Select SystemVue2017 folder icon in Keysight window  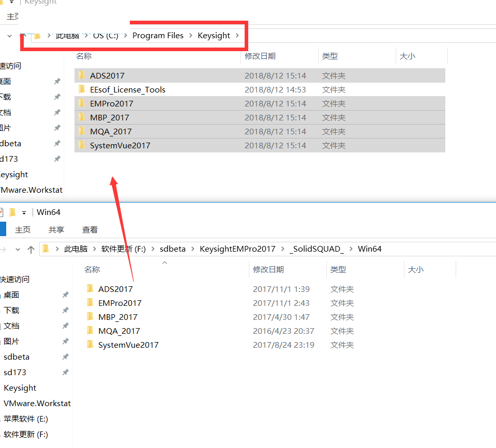pyautogui.click(x=82, y=145)
